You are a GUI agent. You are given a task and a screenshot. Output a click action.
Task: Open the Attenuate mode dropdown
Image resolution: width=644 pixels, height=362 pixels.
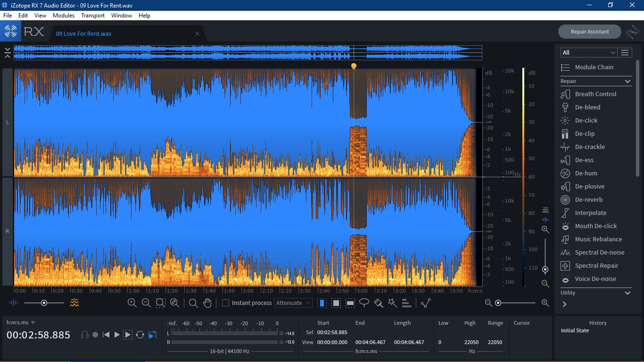pyautogui.click(x=293, y=303)
